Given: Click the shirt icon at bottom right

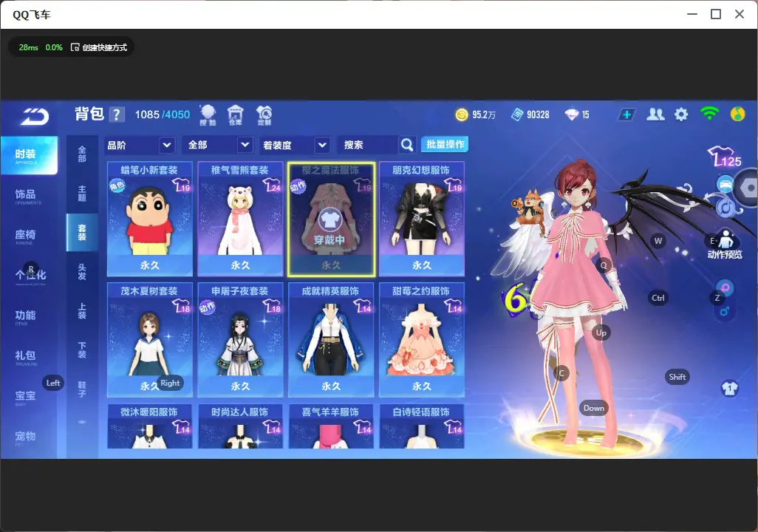Looking at the screenshot, I should pos(729,388).
